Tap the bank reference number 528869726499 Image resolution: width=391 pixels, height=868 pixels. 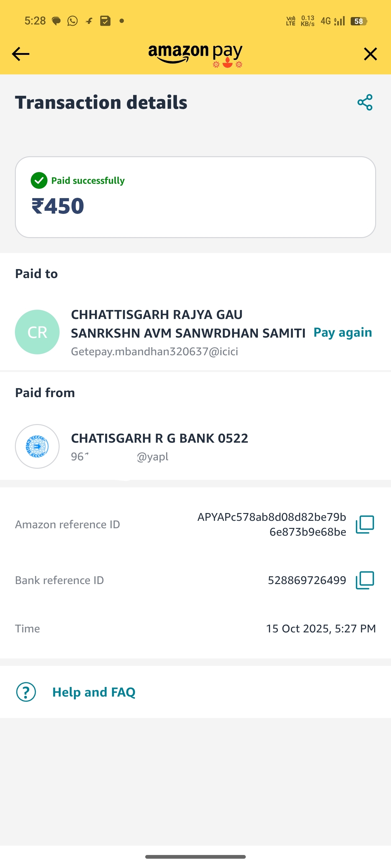[307, 580]
